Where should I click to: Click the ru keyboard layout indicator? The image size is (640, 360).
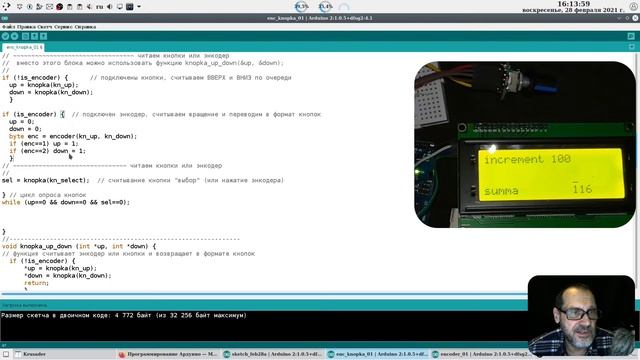click(x=100, y=7)
